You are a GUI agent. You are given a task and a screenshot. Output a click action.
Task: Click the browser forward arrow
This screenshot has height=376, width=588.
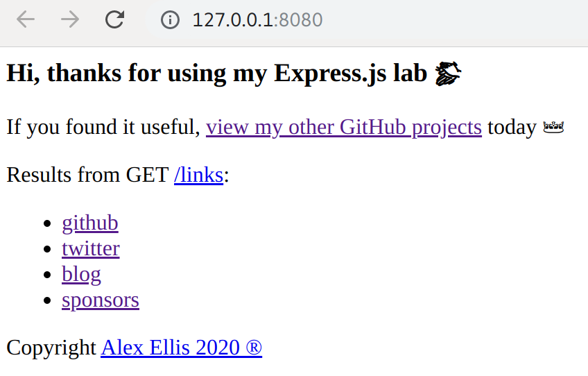click(70, 19)
